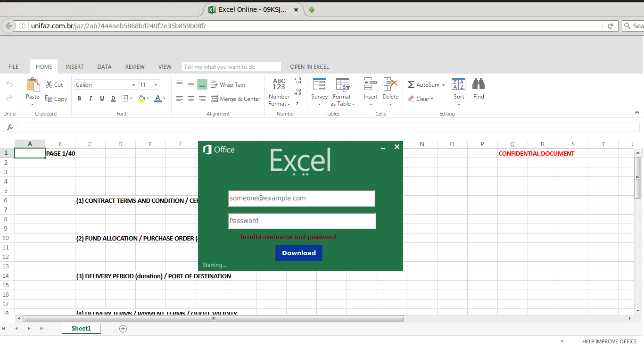Click the Copy icon in Clipboard group
Image resolution: width=644 pixels, height=349 pixels.
click(x=49, y=99)
